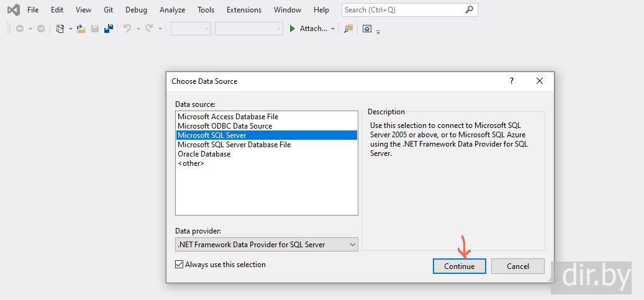Click the Undo arrow icon
644x300 pixels.
127,29
